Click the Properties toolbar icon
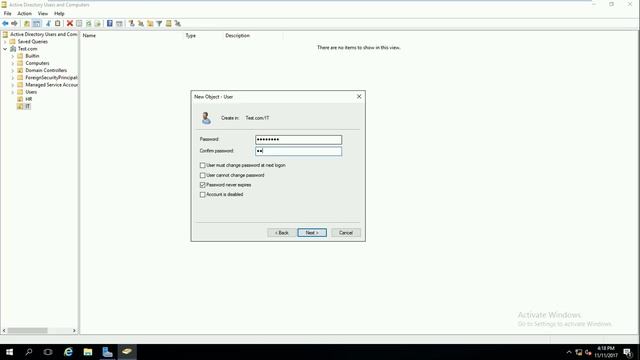This screenshot has height=360, width=640. point(79,24)
